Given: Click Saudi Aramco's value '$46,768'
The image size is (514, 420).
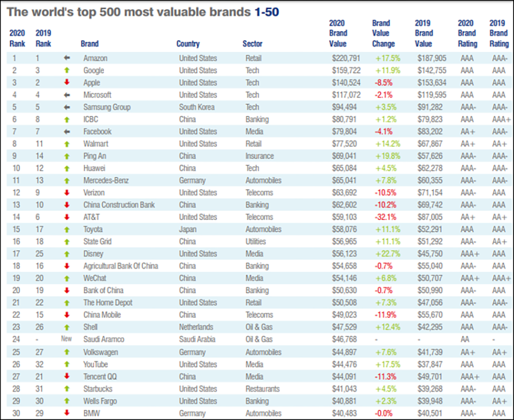Looking at the screenshot, I should click(344, 339).
